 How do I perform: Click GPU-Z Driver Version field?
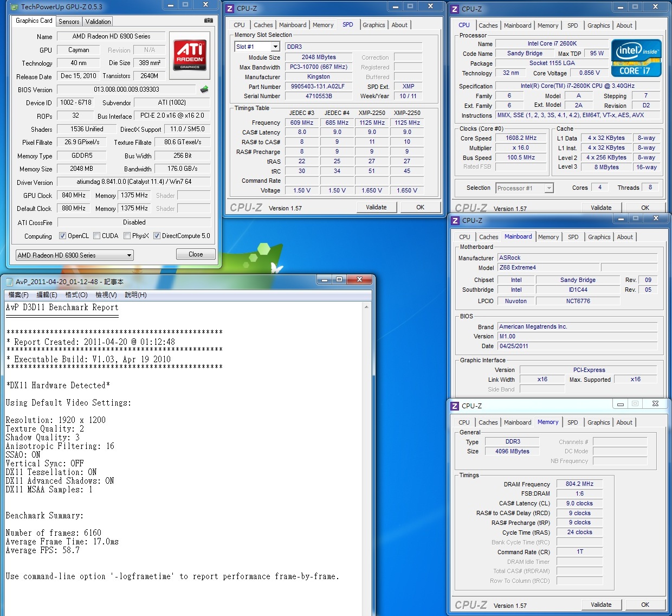tap(134, 182)
